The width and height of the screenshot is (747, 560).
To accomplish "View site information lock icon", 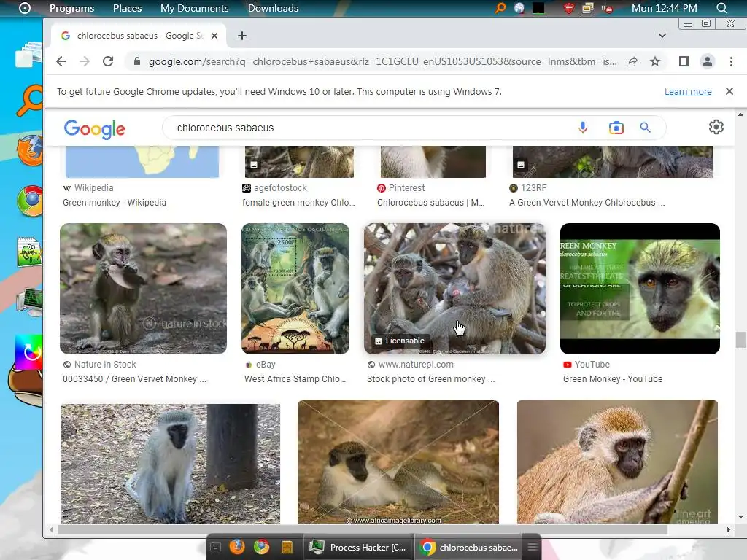I will point(137,61).
